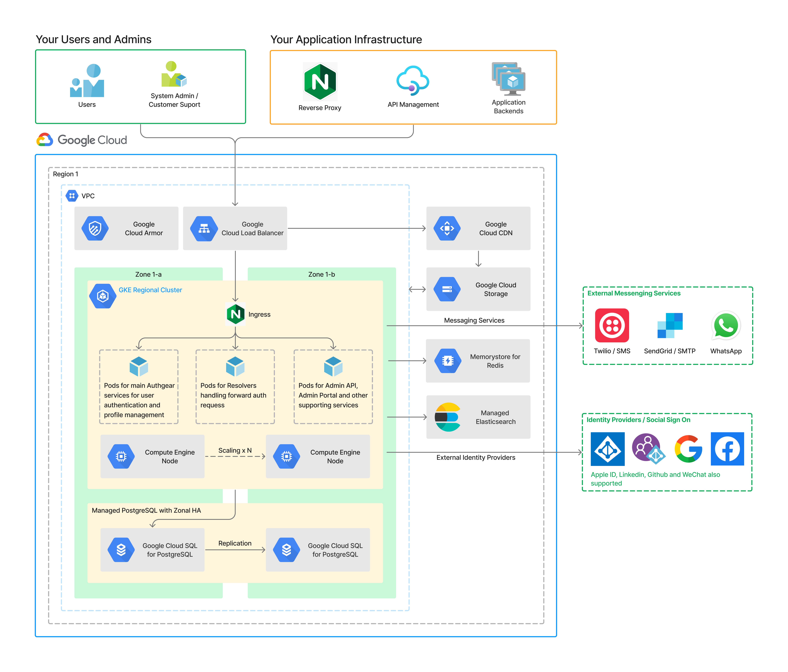The image size is (788, 672).
Task: Select the Google G logo
Action: click(688, 449)
